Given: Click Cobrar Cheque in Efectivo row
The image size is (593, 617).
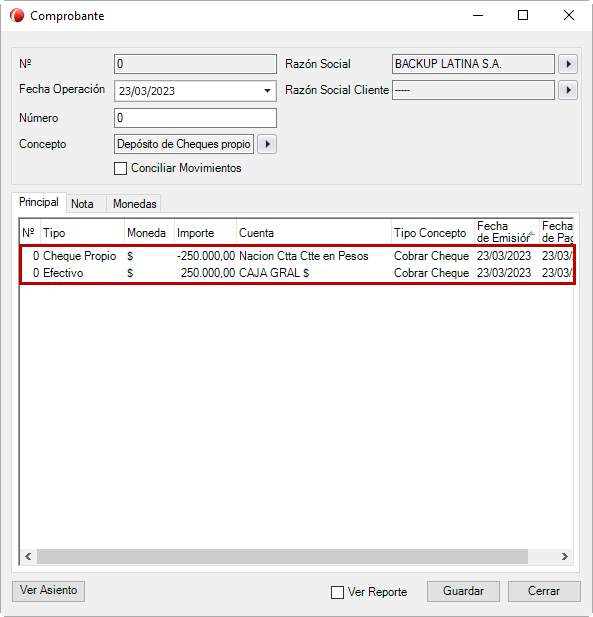Looking at the screenshot, I should point(431,273).
